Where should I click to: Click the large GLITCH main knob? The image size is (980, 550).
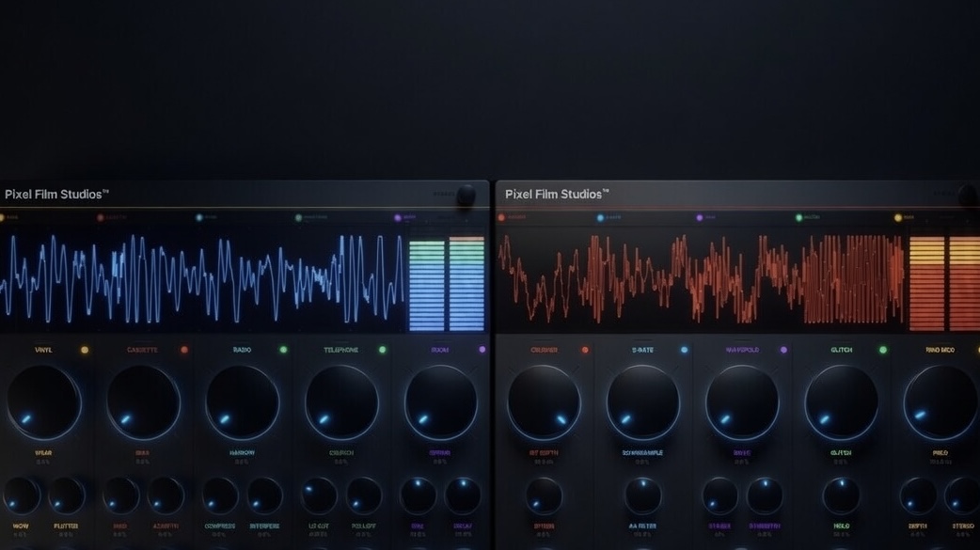click(x=842, y=402)
